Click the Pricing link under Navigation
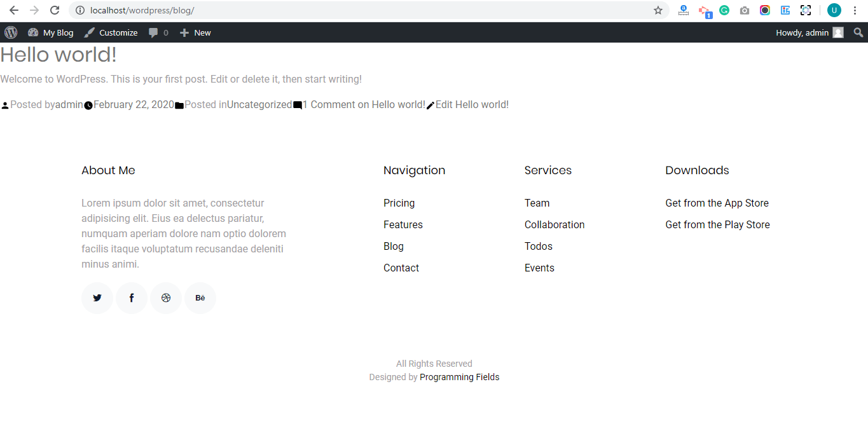868x438 pixels. tap(399, 203)
